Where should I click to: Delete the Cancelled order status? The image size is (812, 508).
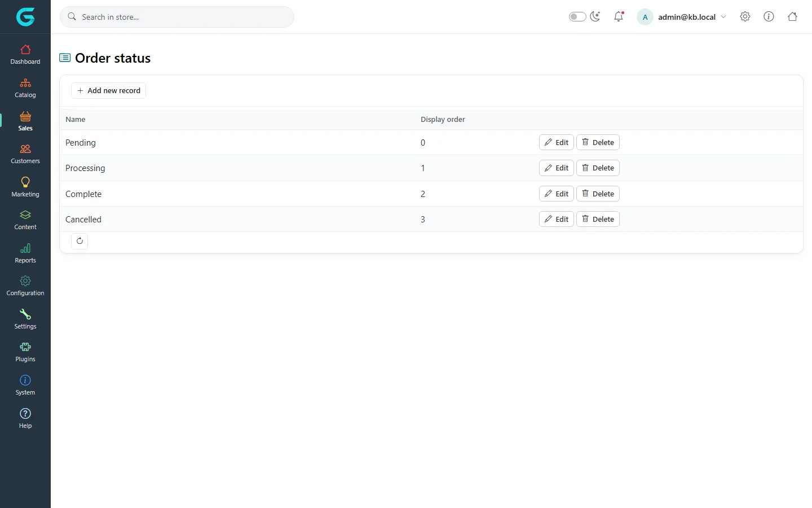(x=598, y=219)
